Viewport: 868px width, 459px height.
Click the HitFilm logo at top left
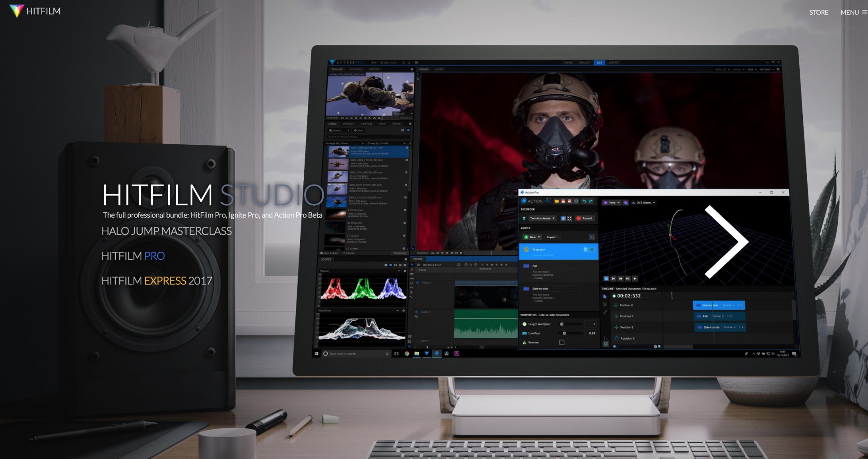35,11
